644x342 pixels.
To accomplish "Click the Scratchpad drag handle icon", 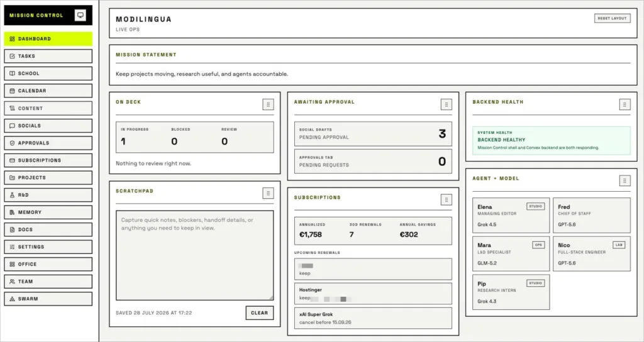I will coord(268,193).
